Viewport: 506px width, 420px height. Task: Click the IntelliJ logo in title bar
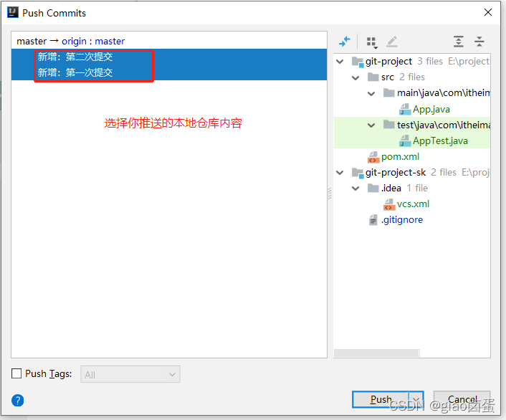click(13, 13)
